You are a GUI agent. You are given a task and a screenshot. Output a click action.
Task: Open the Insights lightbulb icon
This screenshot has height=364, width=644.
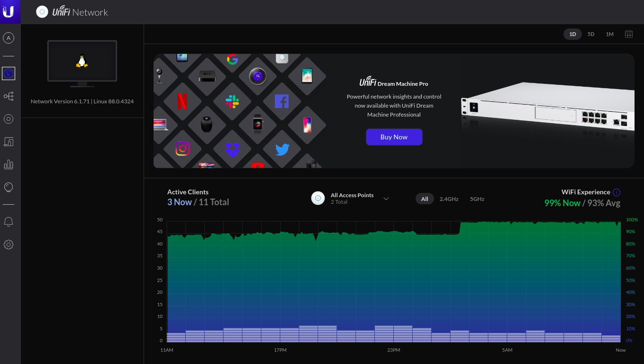click(9, 187)
